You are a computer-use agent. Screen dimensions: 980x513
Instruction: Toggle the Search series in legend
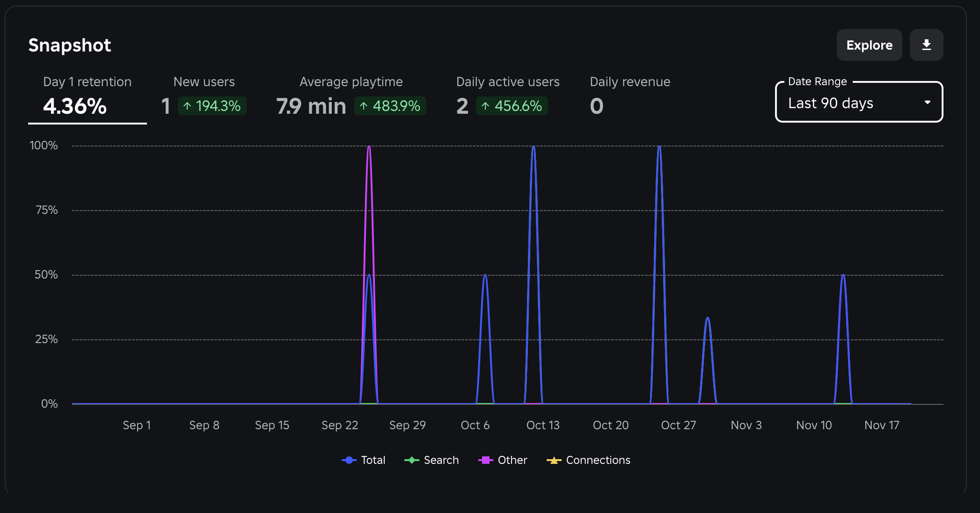click(x=441, y=460)
